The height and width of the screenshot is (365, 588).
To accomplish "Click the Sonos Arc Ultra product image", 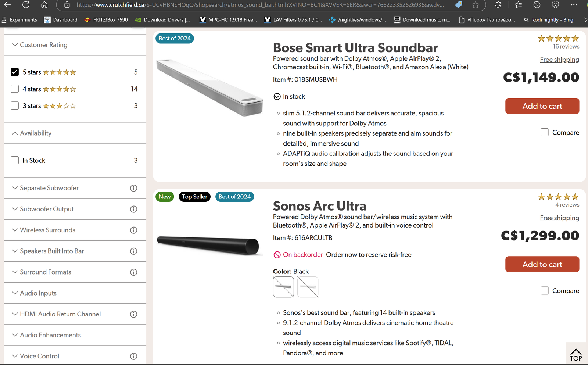I will coord(208,245).
